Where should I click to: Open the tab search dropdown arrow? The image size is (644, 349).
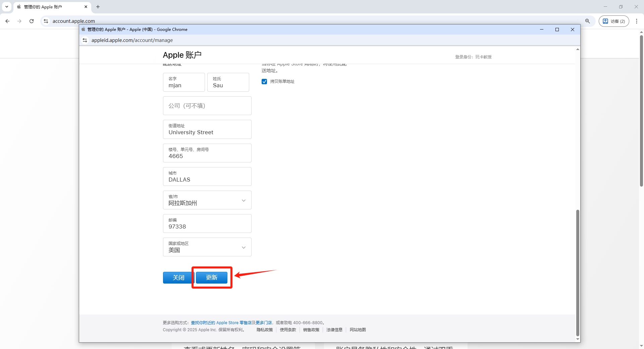click(7, 7)
